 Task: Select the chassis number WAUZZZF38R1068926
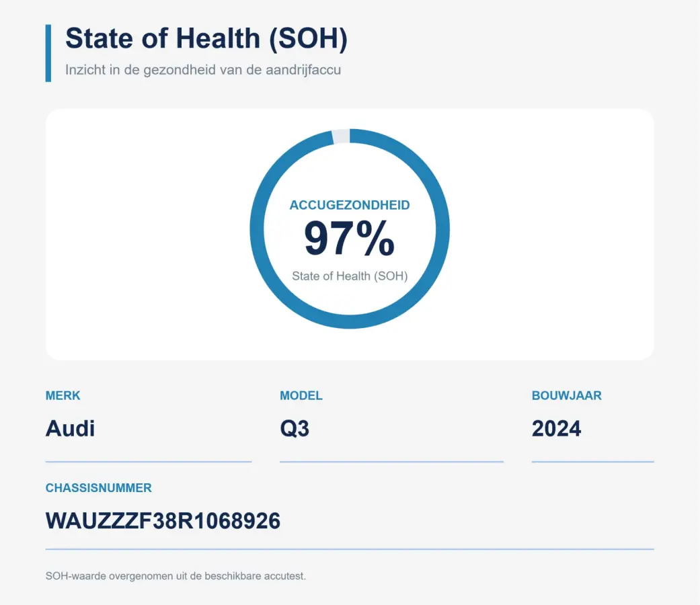click(163, 521)
